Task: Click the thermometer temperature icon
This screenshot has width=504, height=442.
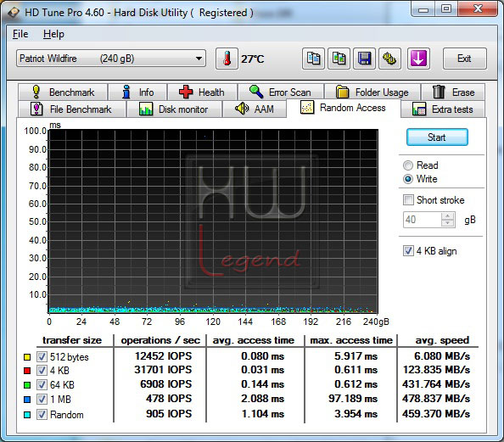Action: click(227, 59)
